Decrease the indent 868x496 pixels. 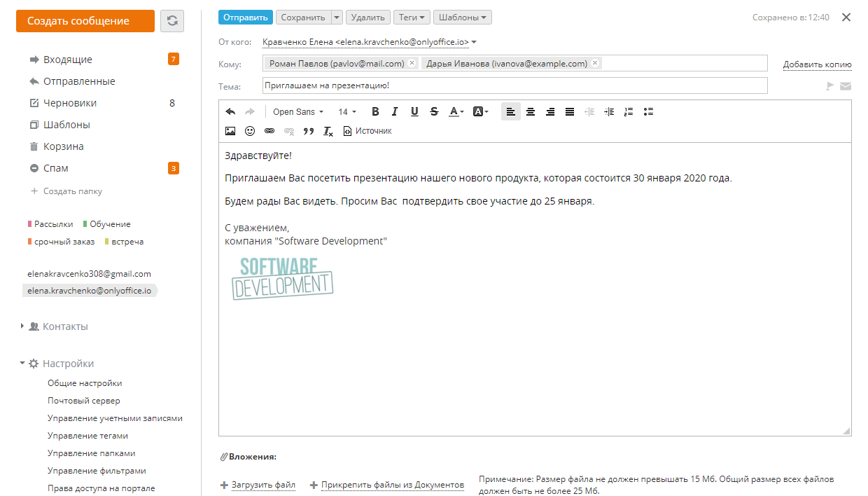589,111
